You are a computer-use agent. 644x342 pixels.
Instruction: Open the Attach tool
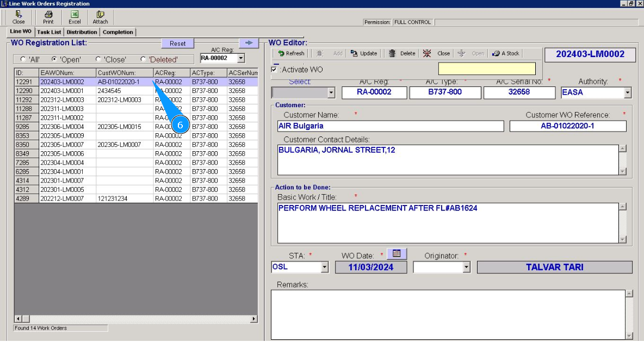pos(100,17)
